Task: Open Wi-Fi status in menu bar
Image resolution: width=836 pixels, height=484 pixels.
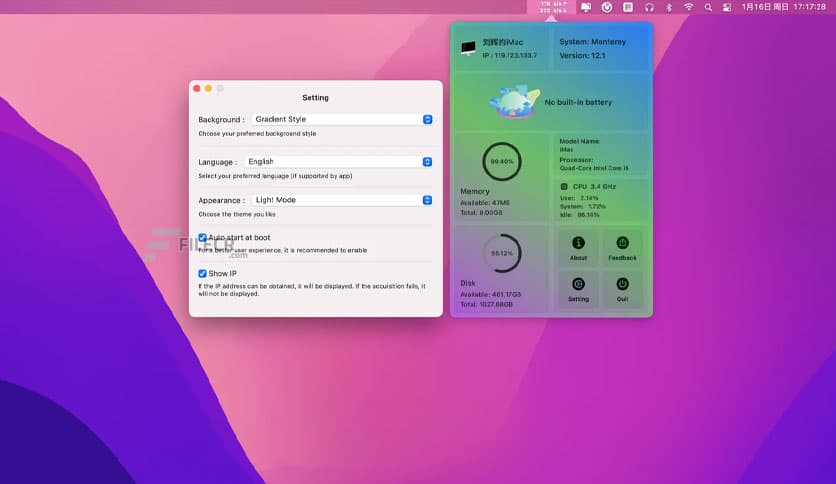Action: (x=688, y=7)
